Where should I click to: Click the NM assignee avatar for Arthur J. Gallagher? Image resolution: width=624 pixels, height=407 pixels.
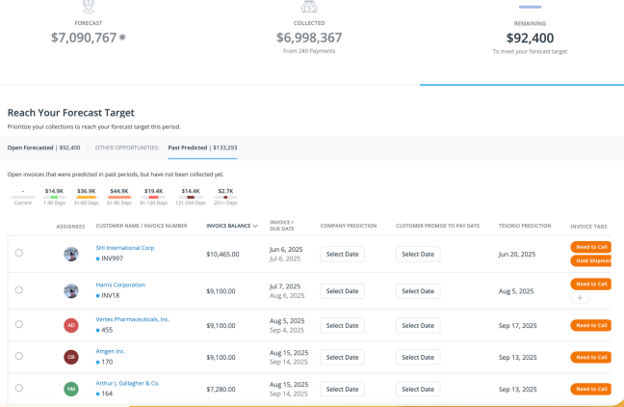point(71,388)
